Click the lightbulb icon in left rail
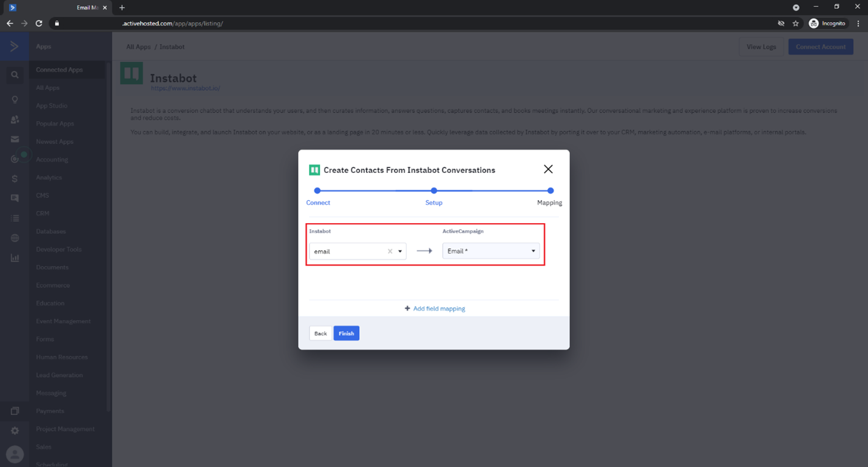The image size is (868, 467). 15,99
